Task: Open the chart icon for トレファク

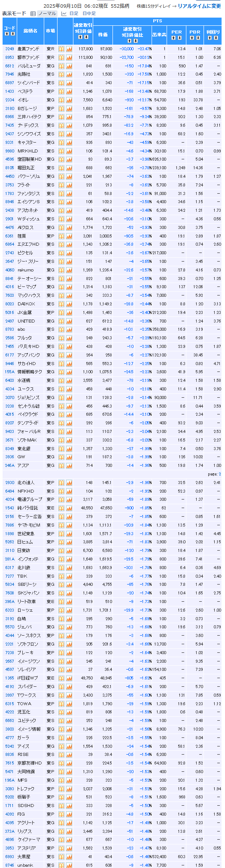Action: (69, 789)
